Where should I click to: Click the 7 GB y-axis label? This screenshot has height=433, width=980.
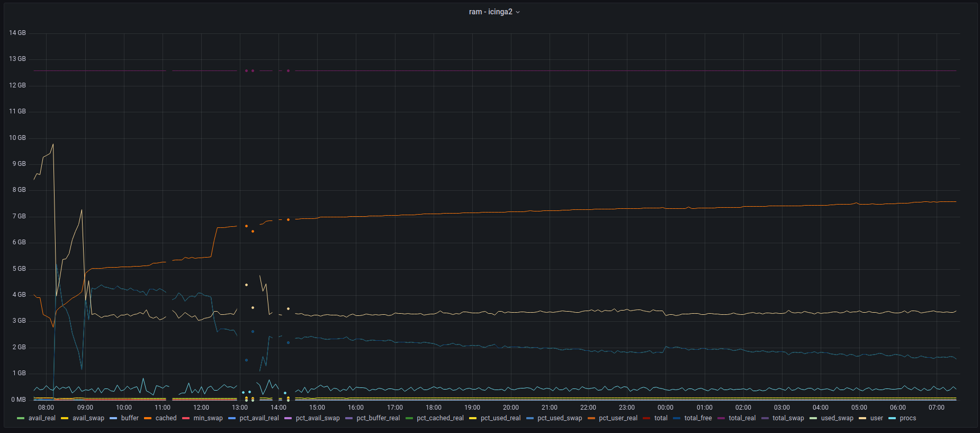tap(19, 216)
